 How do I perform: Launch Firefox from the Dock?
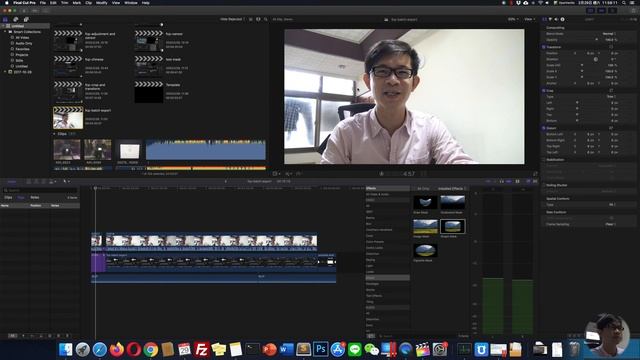click(x=117, y=349)
